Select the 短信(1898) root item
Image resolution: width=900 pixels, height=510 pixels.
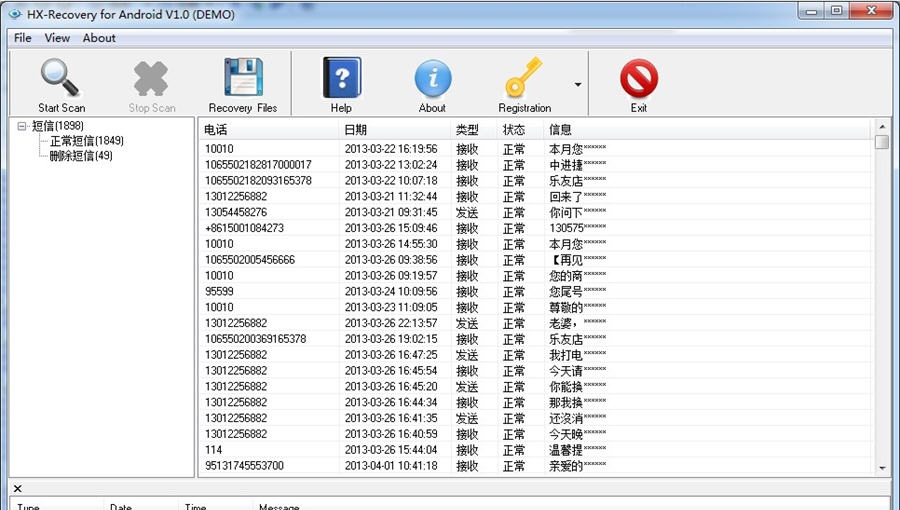pos(57,126)
